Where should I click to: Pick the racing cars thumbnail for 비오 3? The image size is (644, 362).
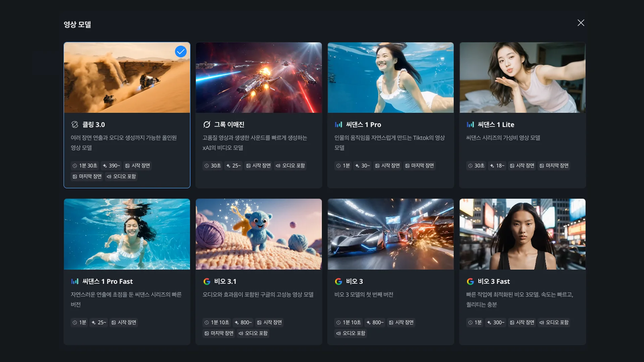(x=390, y=234)
